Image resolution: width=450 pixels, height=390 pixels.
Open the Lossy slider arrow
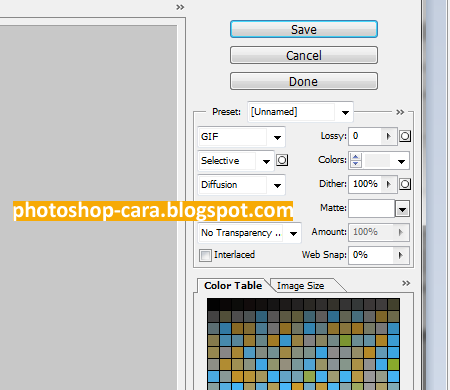click(x=389, y=136)
